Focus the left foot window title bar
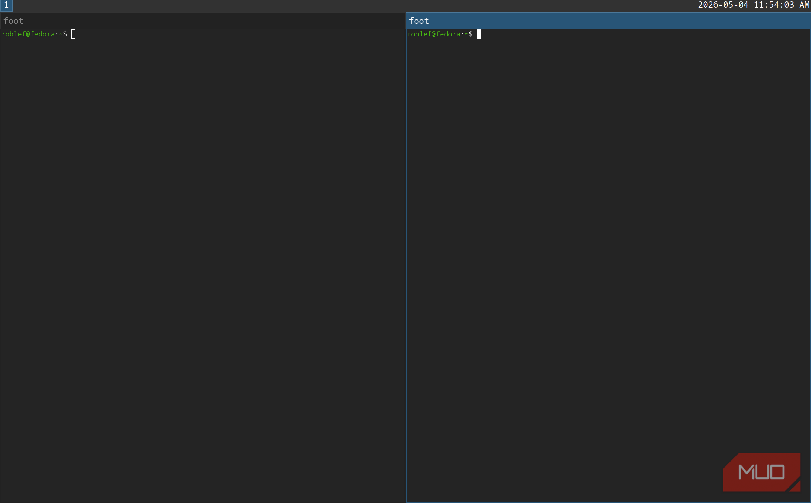 coord(203,21)
